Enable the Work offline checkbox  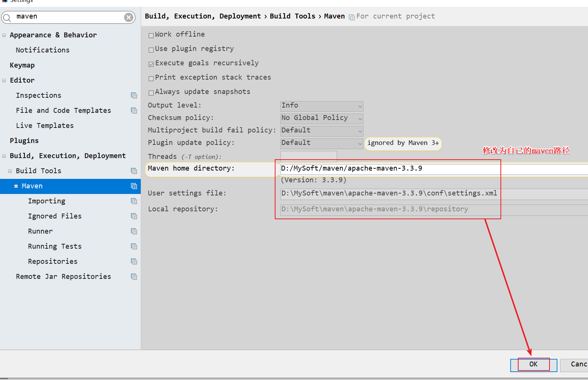151,35
